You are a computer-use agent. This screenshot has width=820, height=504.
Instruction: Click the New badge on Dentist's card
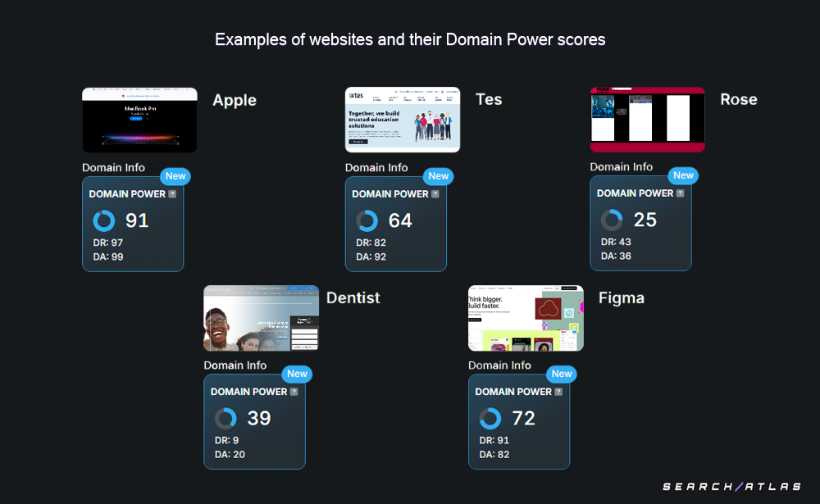(x=297, y=374)
